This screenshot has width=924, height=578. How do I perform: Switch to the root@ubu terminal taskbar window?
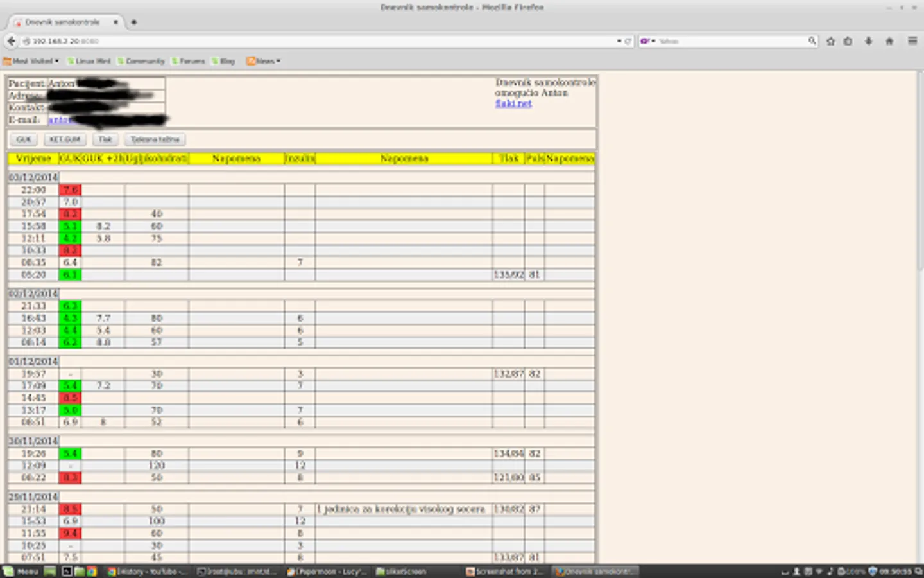pyautogui.click(x=236, y=571)
